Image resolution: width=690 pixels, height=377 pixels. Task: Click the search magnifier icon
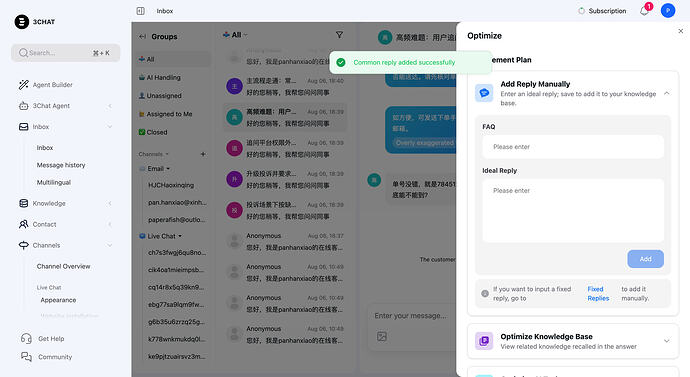pyautogui.click(x=23, y=53)
